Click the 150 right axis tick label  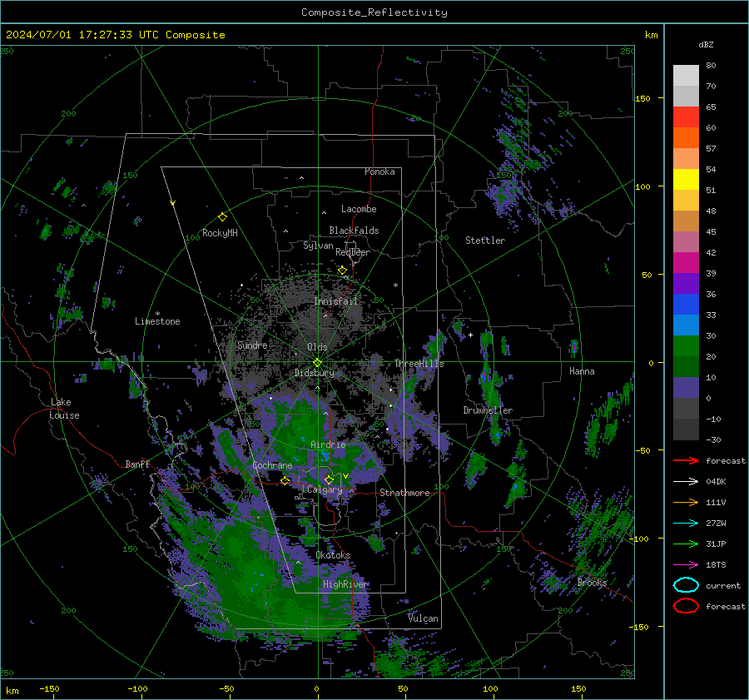point(642,98)
